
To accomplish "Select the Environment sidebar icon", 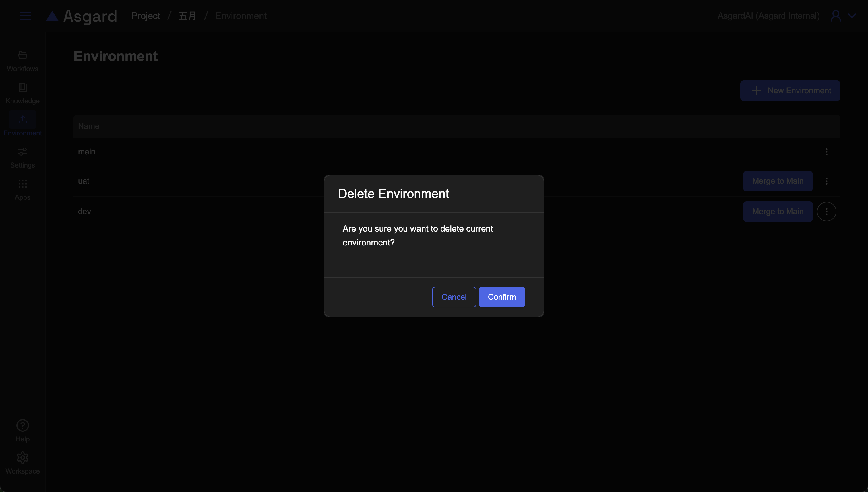I will point(22,120).
